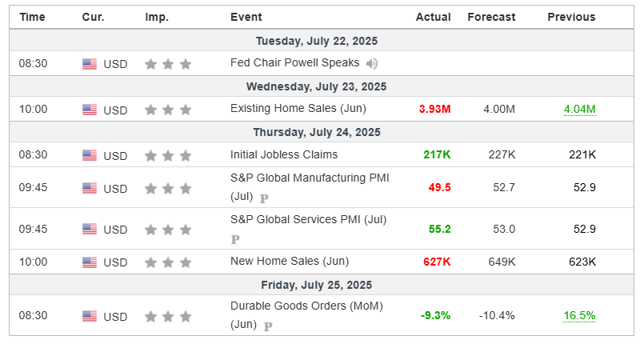Sort by the Time column header
The width and height of the screenshot is (644, 344).
(x=33, y=18)
